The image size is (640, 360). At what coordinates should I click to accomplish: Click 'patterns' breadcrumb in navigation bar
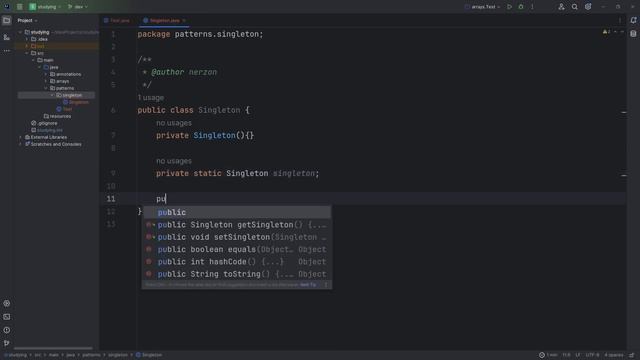(x=91, y=355)
